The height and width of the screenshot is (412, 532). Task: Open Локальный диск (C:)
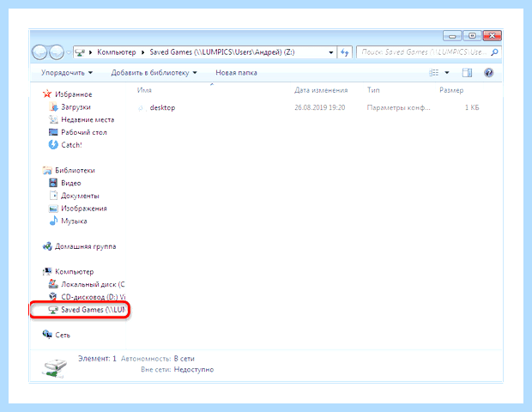[x=93, y=284]
